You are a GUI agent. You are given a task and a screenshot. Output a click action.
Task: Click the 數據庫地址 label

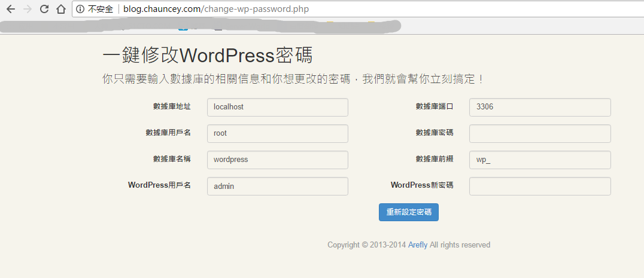click(172, 106)
